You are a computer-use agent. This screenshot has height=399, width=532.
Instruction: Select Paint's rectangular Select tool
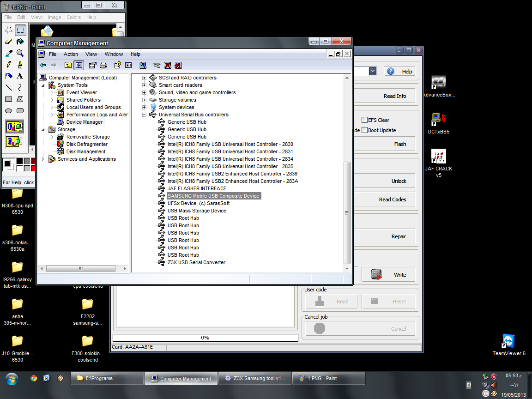(20, 30)
